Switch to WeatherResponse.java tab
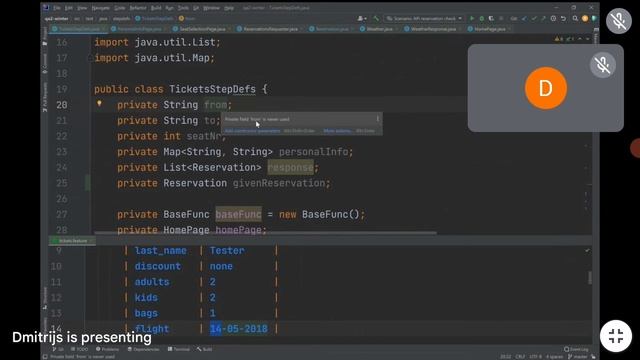The width and height of the screenshot is (640, 360). click(433, 29)
